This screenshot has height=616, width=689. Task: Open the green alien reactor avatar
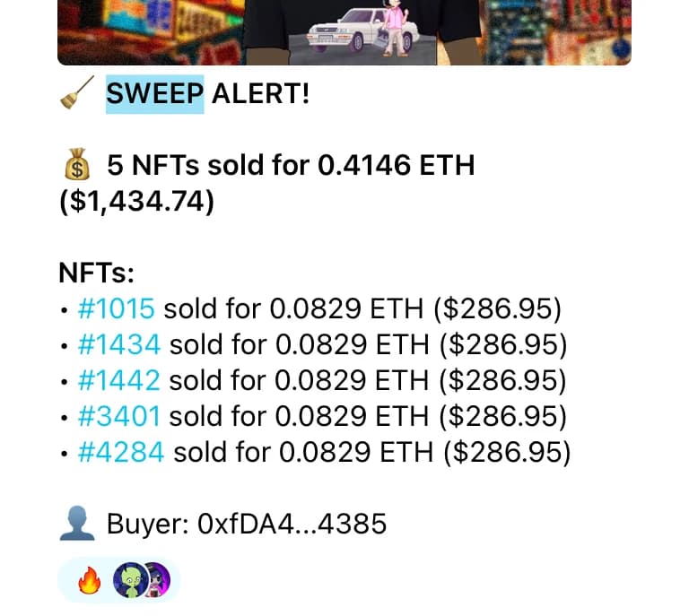tap(128, 582)
